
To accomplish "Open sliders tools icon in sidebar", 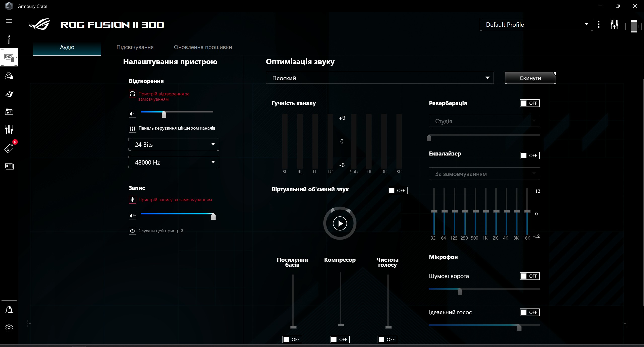I will click(x=9, y=130).
